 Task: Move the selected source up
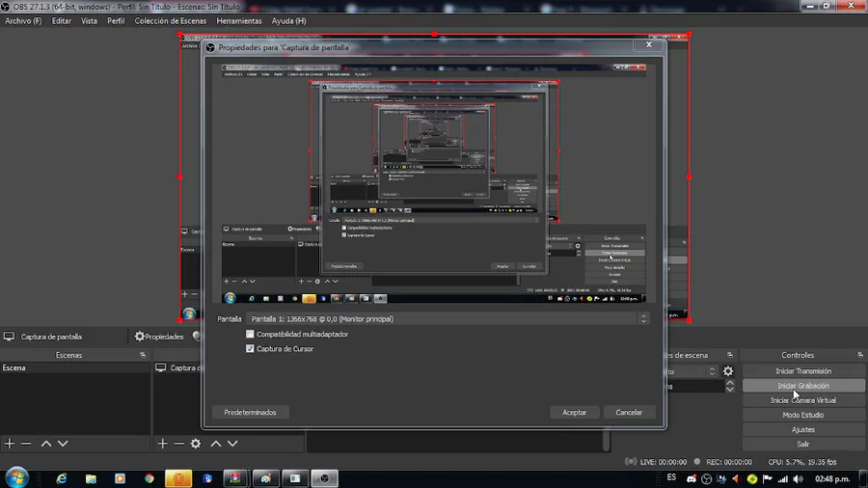pos(216,444)
